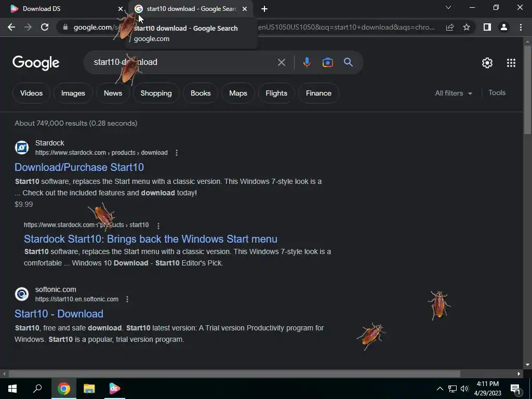Viewport: 532px width, 399px height.
Task: Open the Windows Start menu
Action: (x=12, y=389)
